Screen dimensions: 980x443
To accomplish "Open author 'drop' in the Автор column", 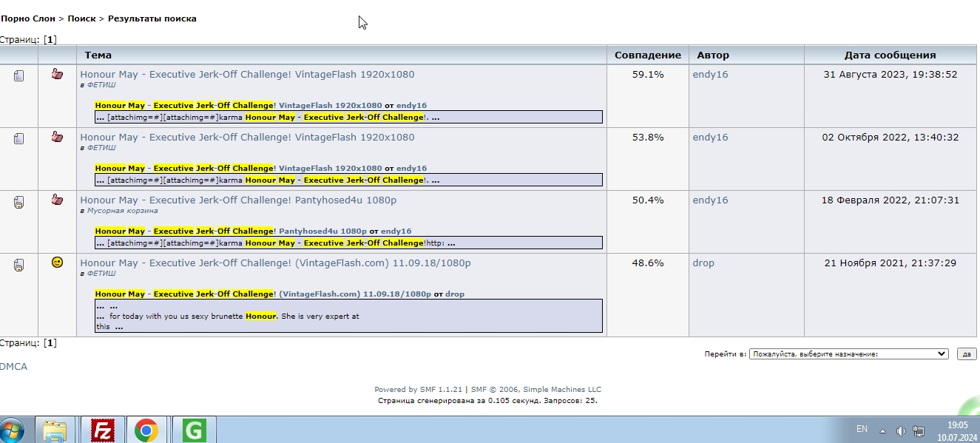I will tap(703, 263).
